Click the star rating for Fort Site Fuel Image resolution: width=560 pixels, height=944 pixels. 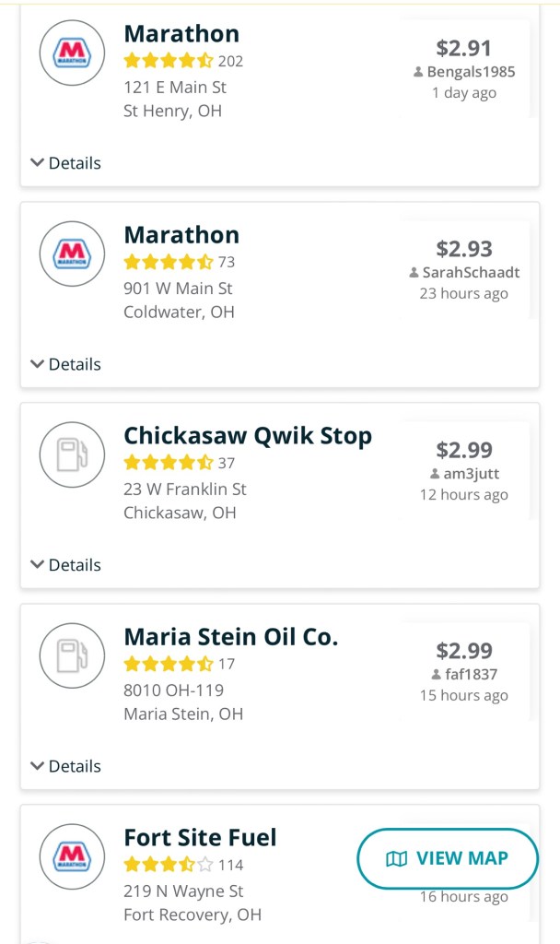(169, 865)
